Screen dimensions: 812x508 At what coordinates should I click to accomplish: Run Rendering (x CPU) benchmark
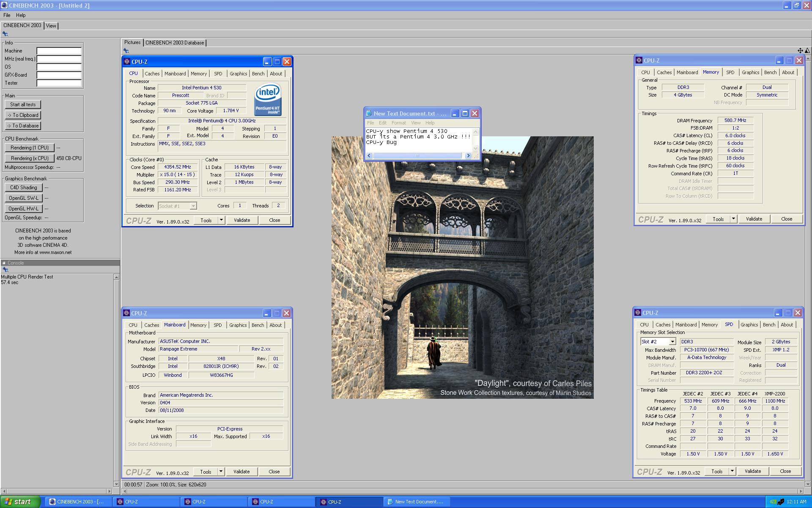click(30, 158)
